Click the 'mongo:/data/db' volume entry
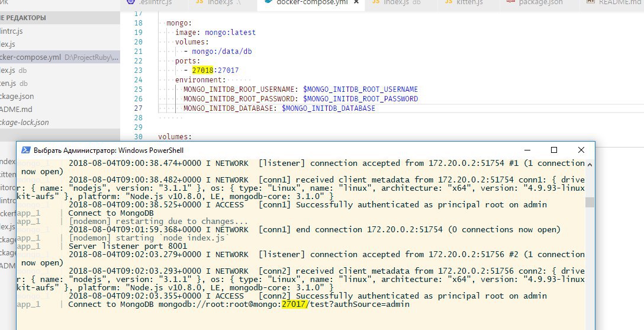This screenshot has width=644, height=330. point(222,52)
